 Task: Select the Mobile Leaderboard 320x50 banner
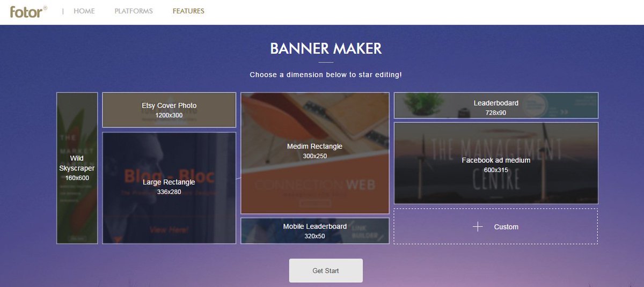(315, 231)
